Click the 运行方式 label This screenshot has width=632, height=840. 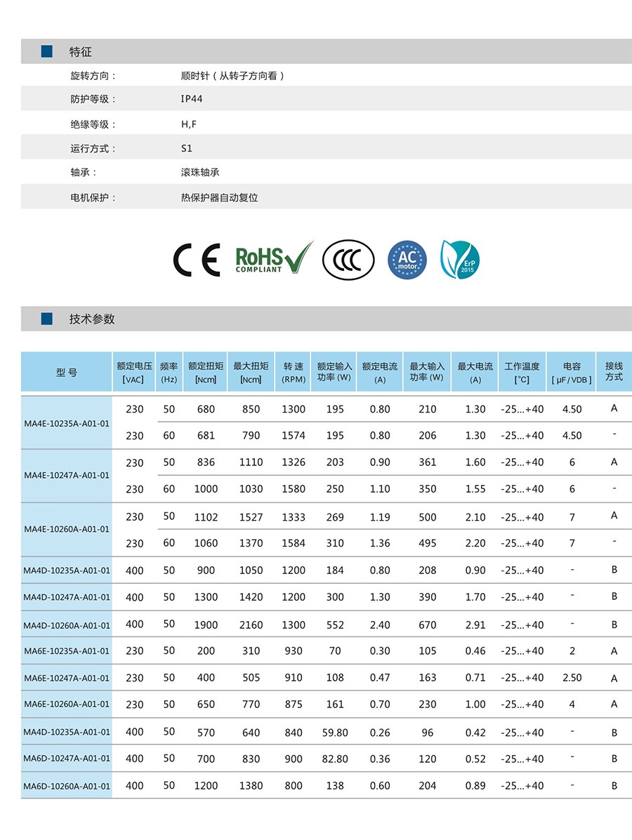pos(93,148)
